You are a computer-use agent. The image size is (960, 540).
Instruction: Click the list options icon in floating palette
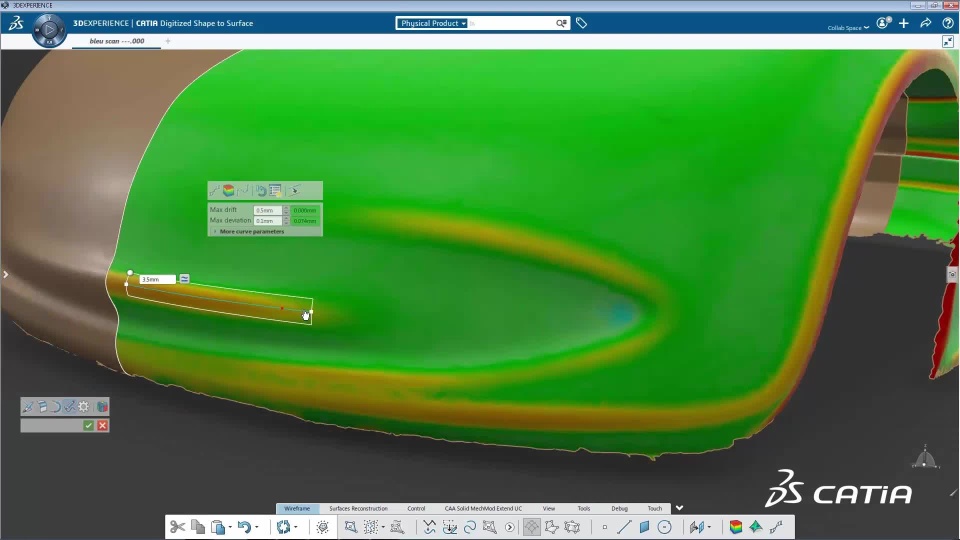point(276,190)
